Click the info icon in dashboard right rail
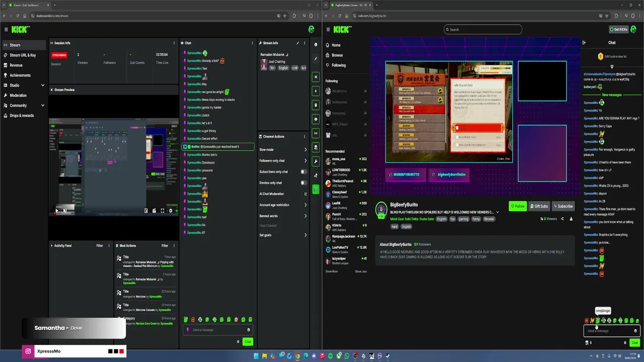Viewport: 644px width, 362px height. [316, 44]
